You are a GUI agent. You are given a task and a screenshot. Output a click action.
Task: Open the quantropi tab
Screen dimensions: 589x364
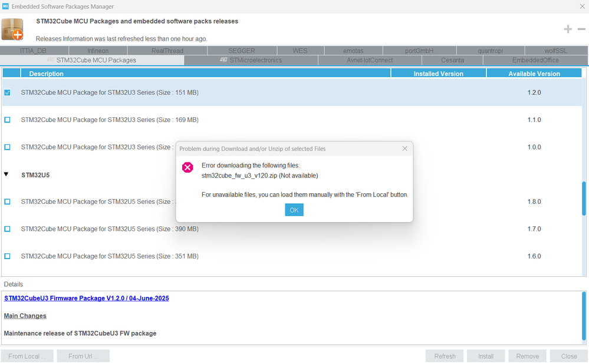pyautogui.click(x=490, y=51)
